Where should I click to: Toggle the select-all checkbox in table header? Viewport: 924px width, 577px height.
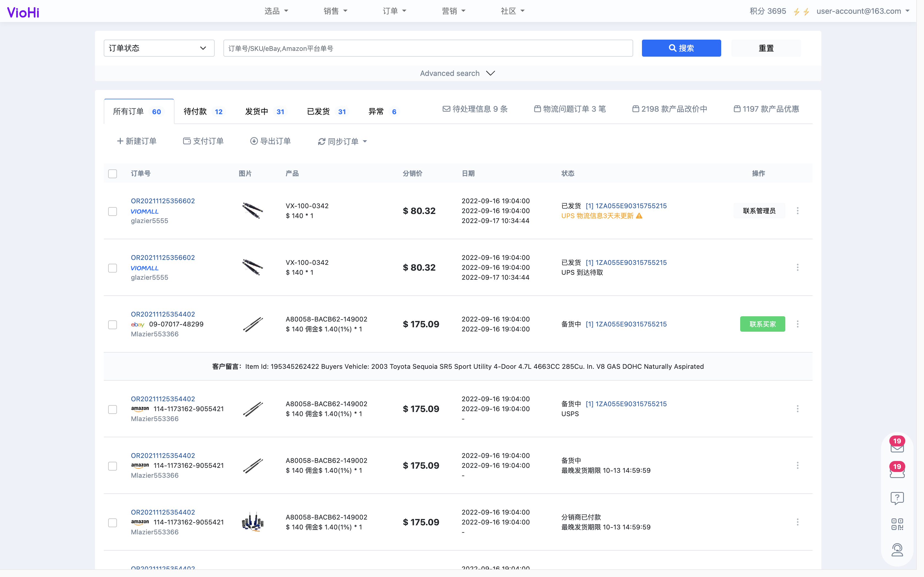[x=113, y=174]
